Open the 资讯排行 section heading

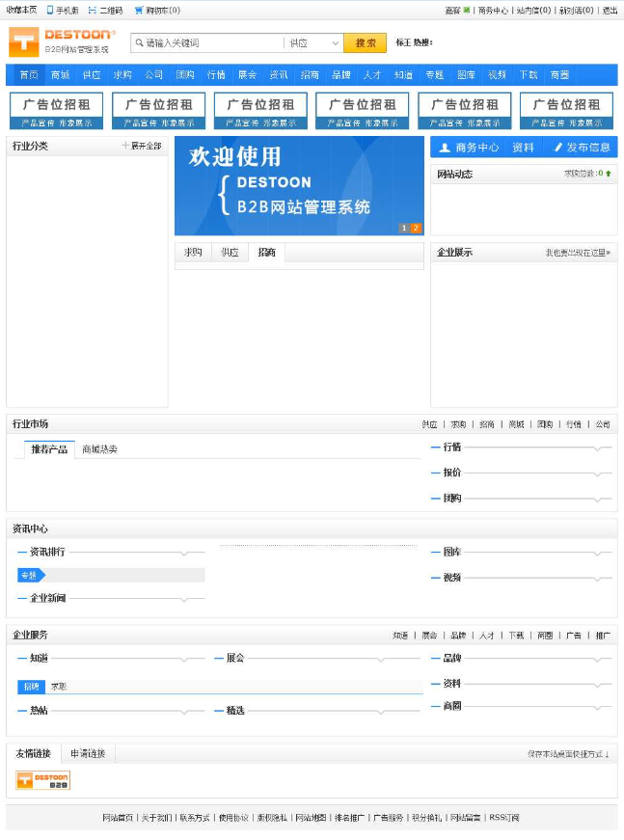47,552
